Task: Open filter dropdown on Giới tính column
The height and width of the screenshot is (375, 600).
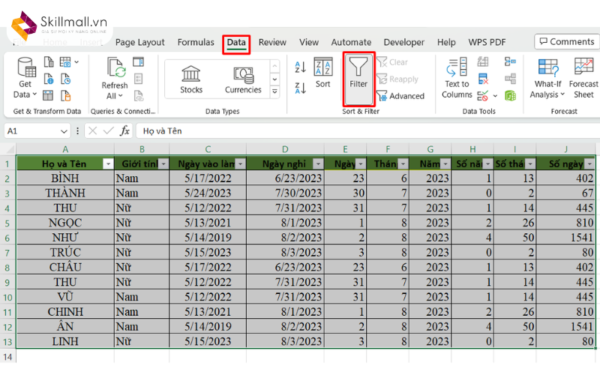Action: point(164,164)
